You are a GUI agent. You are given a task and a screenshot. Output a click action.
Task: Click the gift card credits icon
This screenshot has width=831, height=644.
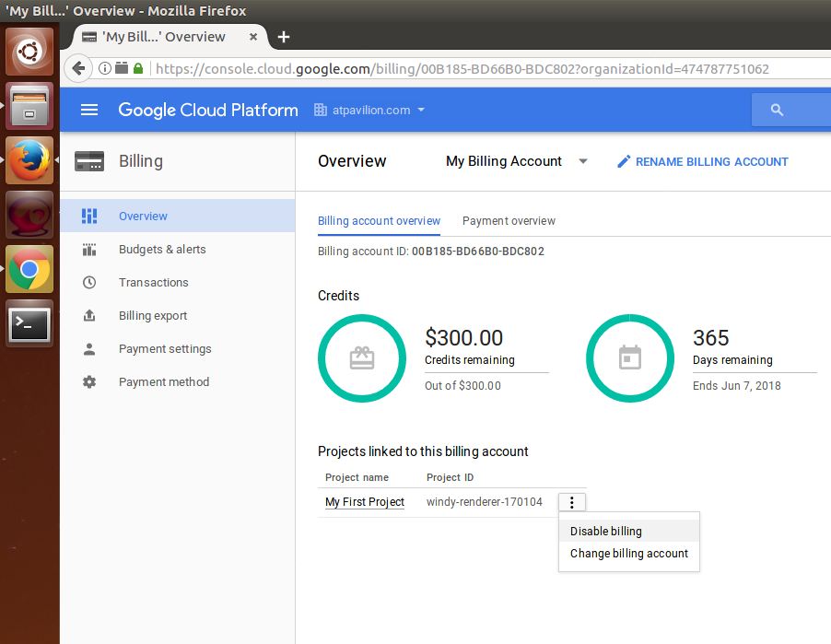[362, 358]
